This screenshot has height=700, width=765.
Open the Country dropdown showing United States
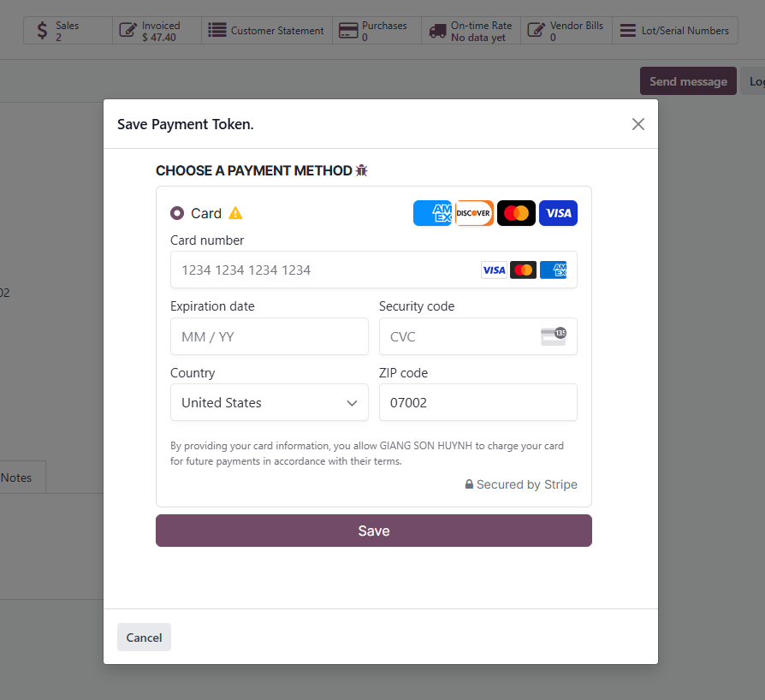click(x=269, y=402)
